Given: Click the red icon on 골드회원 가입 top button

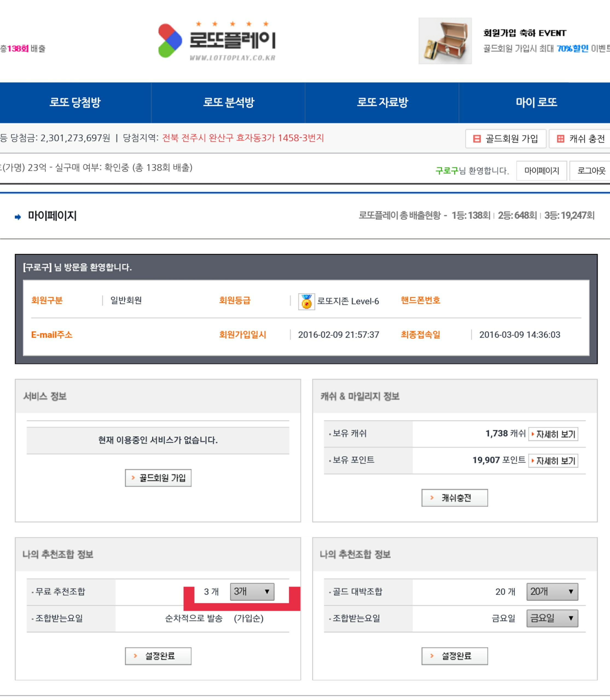Looking at the screenshot, I should pyautogui.click(x=477, y=139).
